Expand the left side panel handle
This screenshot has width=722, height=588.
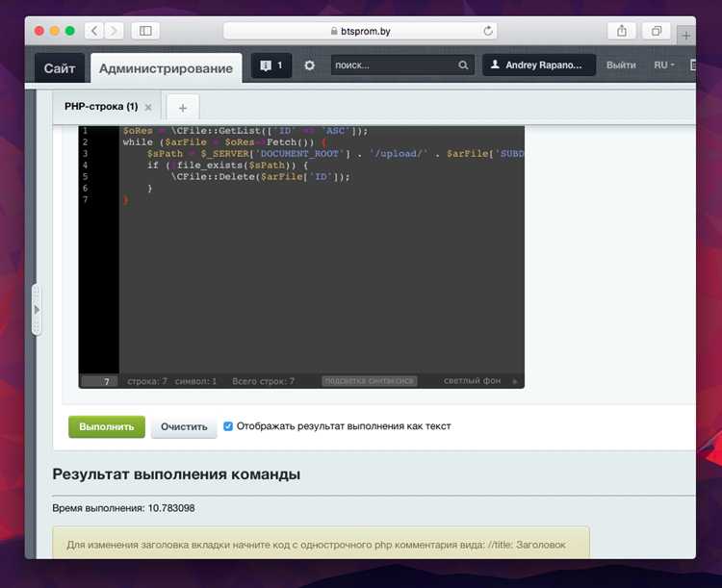[37, 310]
